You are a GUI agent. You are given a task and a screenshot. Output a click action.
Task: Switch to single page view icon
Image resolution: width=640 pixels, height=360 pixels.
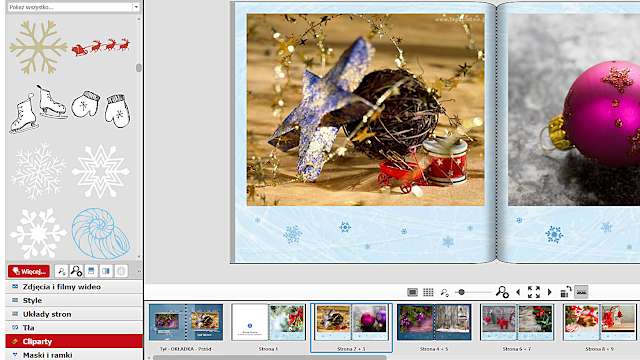(x=412, y=292)
